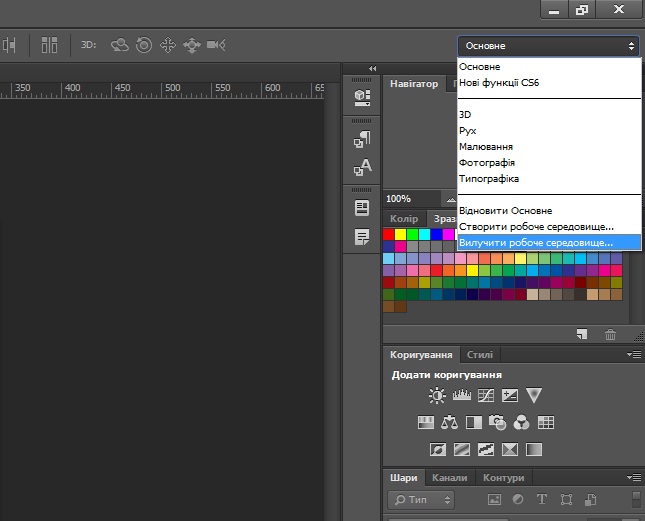Image resolution: width=645 pixels, height=521 pixels.
Task: Open the collapsed panel with cube-and-list icon
Action: [362, 97]
